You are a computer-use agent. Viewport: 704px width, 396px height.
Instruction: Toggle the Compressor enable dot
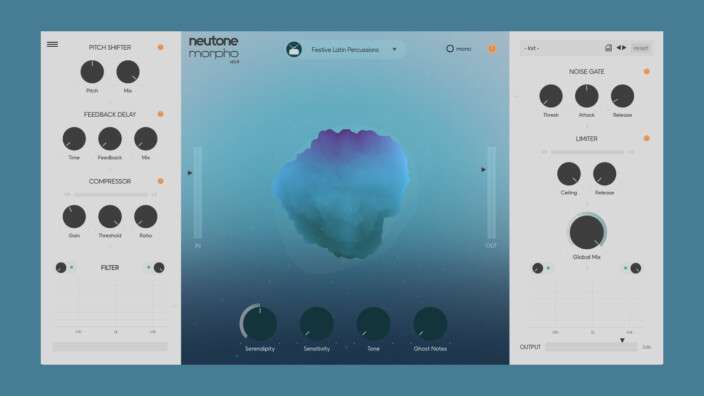pyautogui.click(x=160, y=181)
